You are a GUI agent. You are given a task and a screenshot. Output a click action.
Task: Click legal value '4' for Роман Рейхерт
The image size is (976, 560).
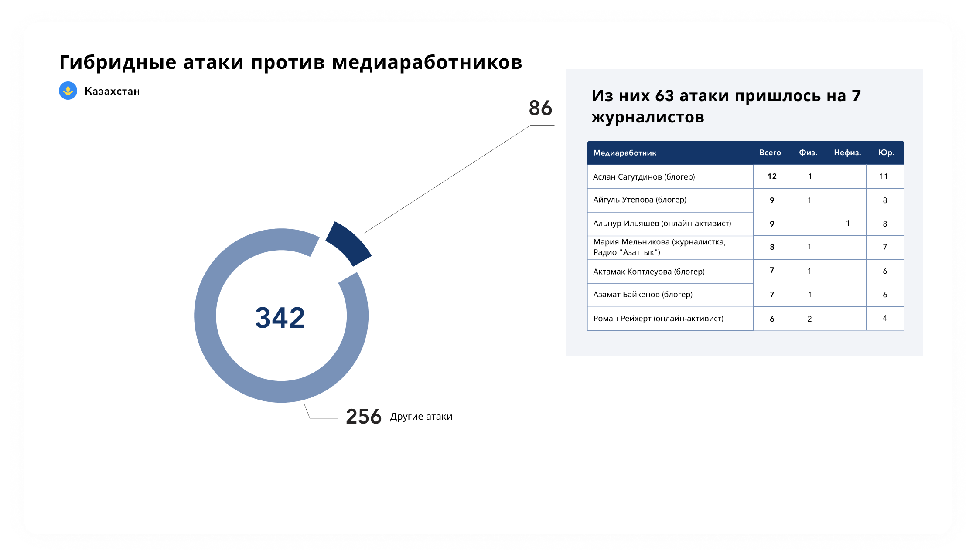[x=885, y=318]
